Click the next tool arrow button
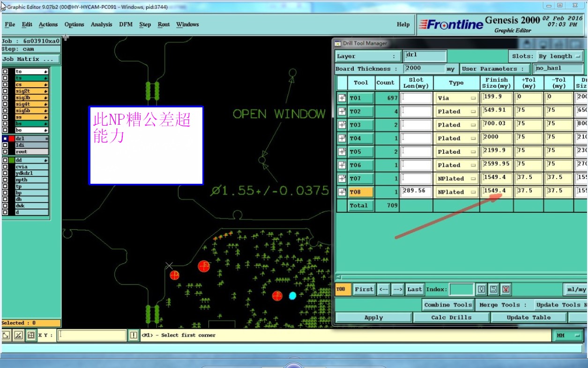 [x=398, y=289]
